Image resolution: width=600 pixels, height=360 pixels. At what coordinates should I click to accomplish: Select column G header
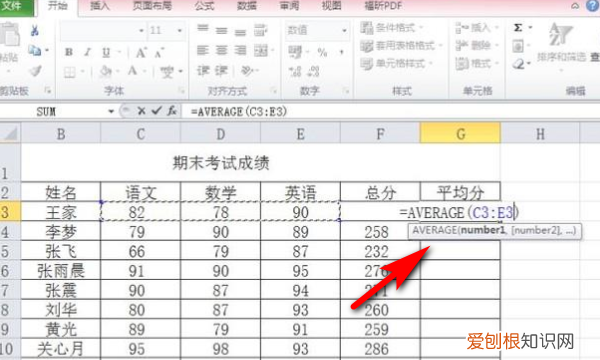pos(460,134)
